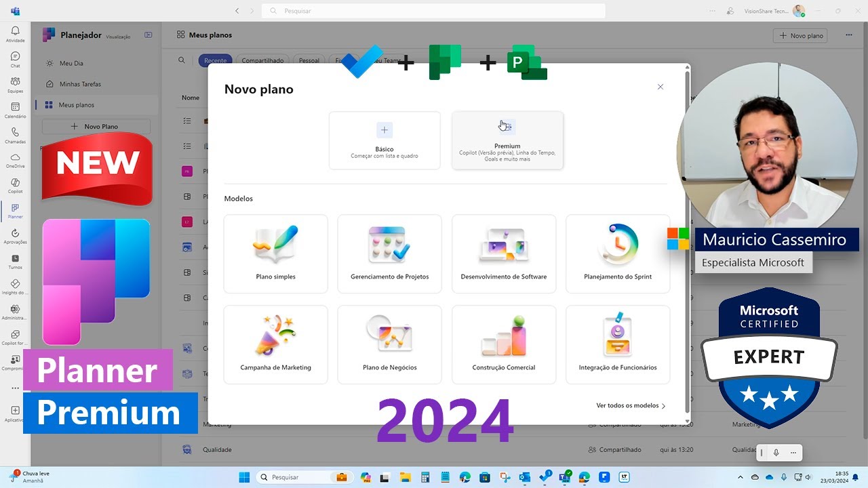Go to Equipes in the left rail

pos(15,84)
